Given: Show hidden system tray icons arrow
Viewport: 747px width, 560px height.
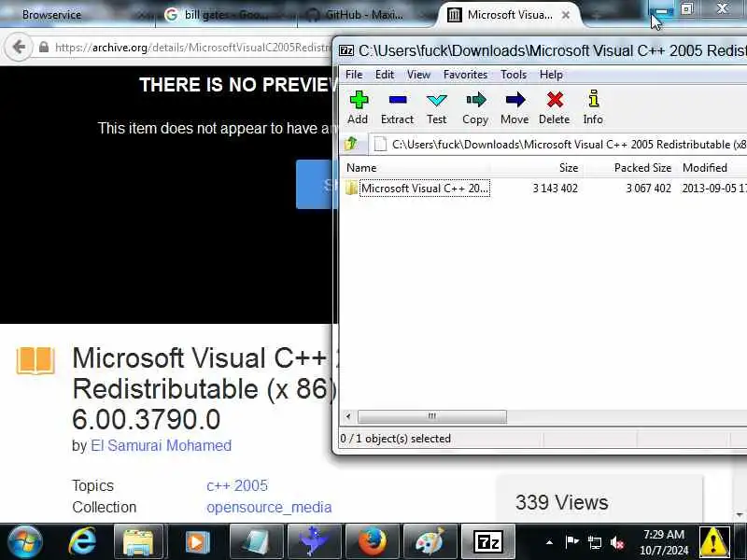Looking at the screenshot, I should click(x=549, y=542).
